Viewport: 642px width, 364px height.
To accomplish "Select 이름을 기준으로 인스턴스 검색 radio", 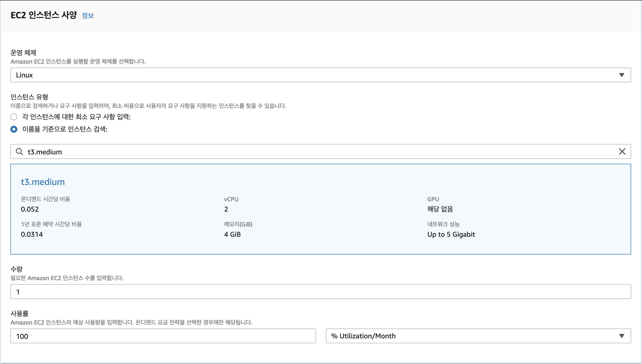I will [x=14, y=129].
